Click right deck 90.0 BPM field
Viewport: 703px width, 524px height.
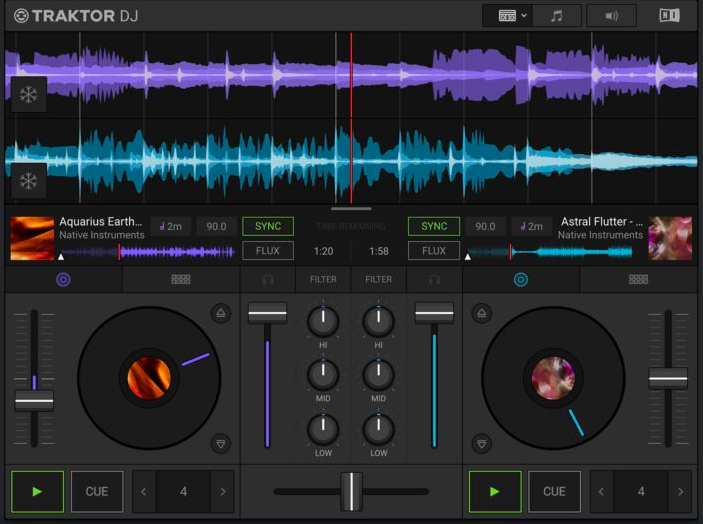click(x=485, y=226)
